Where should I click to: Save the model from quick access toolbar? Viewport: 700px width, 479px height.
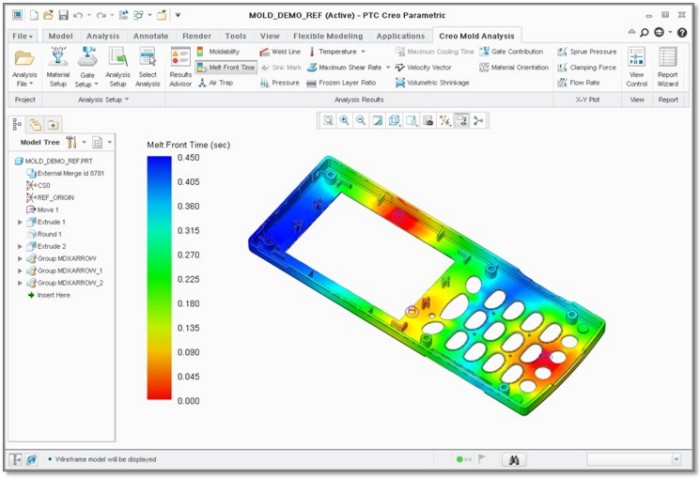(x=63, y=16)
